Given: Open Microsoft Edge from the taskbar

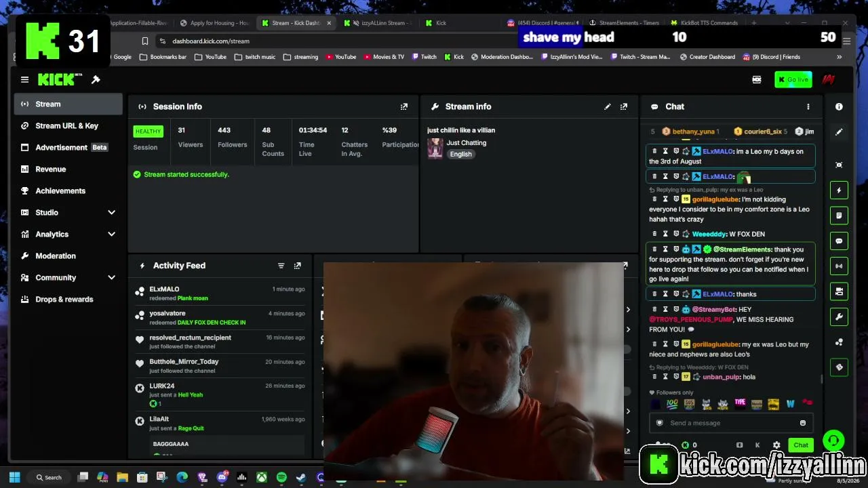Looking at the screenshot, I should [x=182, y=477].
